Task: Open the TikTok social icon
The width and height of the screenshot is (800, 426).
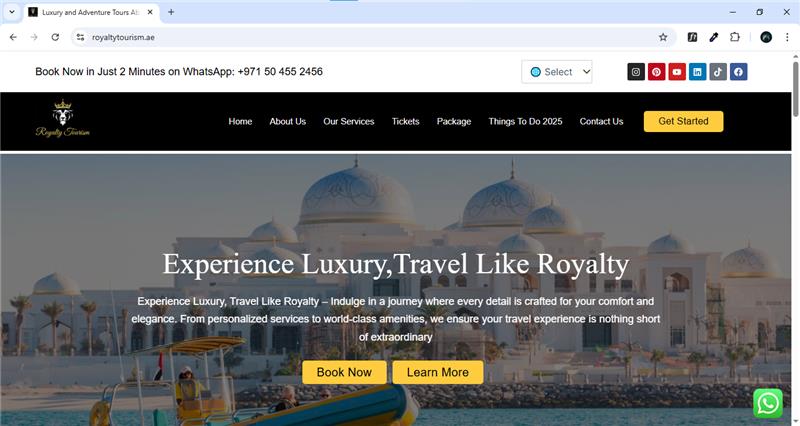Action: pyautogui.click(x=717, y=72)
